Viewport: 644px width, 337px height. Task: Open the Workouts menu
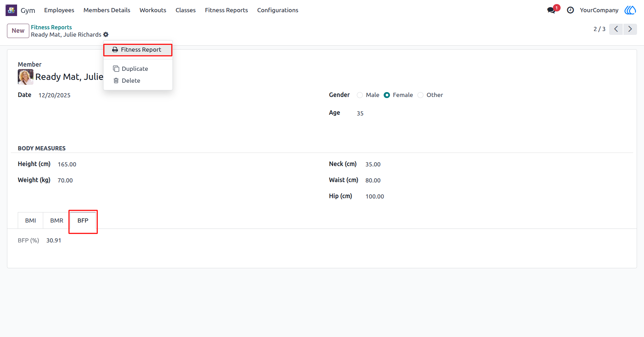click(153, 10)
